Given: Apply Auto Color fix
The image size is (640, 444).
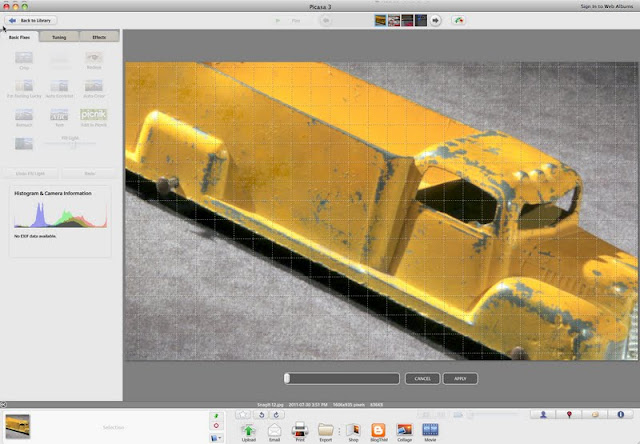Looking at the screenshot, I should 94,86.
